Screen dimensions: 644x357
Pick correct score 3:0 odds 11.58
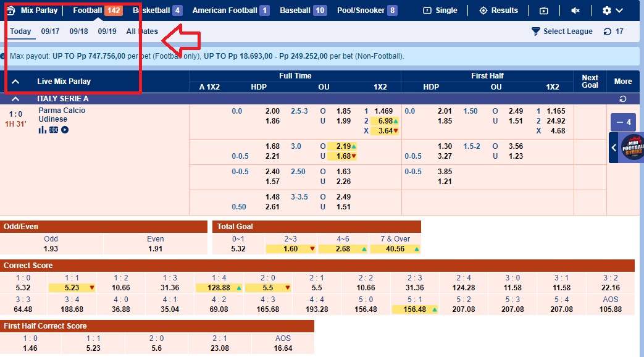pos(512,288)
